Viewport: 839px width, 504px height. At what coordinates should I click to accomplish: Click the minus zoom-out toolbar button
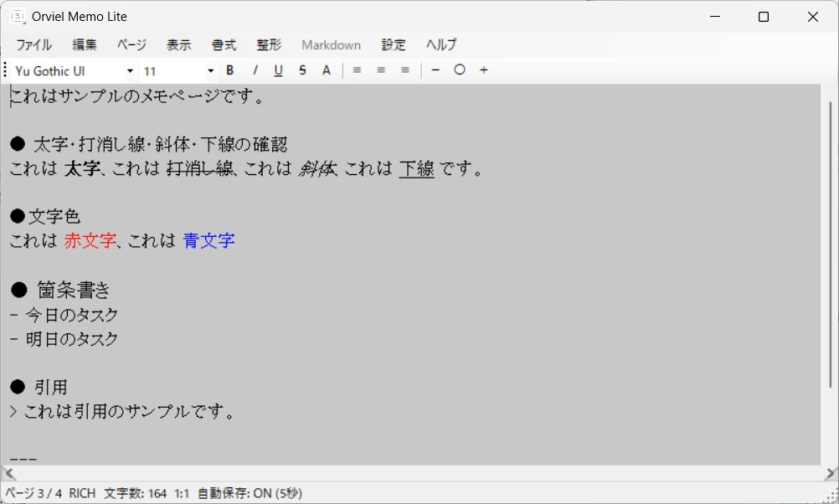click(x=435, y=70)
